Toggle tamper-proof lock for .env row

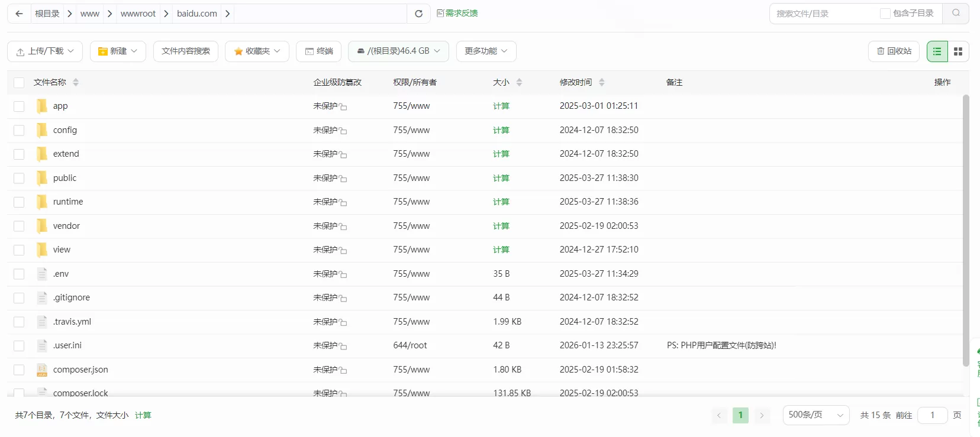coord(343,274)
